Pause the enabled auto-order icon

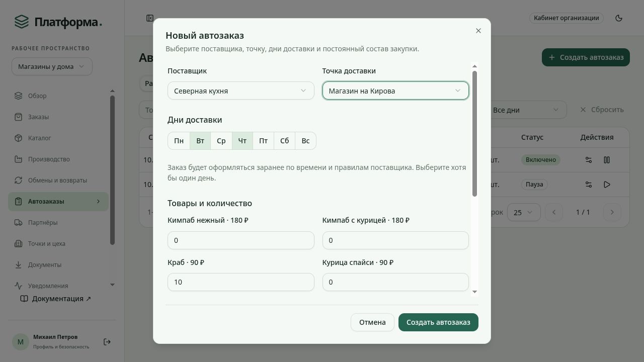(607, 160)
